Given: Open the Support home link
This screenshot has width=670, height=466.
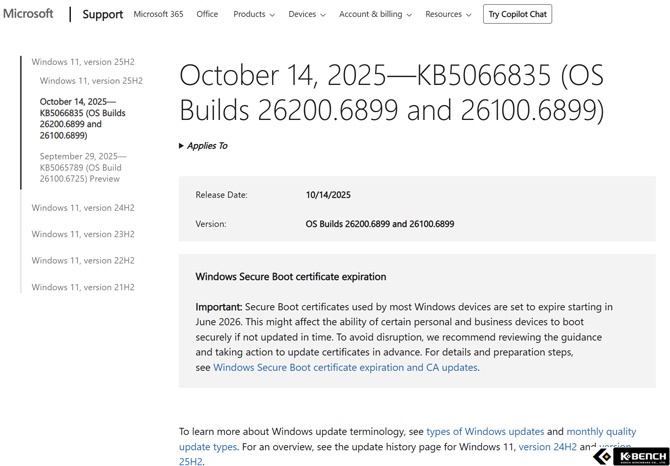Looking at the screenshot, I should point(102,14).
